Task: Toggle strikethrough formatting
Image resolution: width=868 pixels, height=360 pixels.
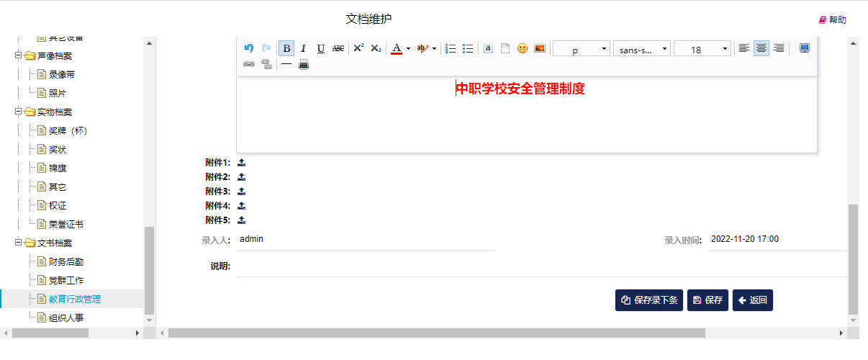Action: pos(338,48)
